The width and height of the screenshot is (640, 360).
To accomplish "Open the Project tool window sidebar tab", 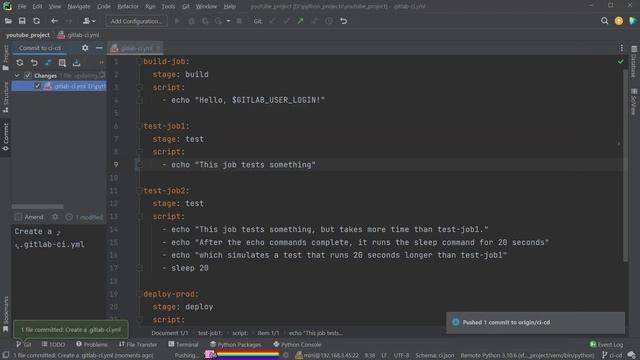I will click(6, 58).
